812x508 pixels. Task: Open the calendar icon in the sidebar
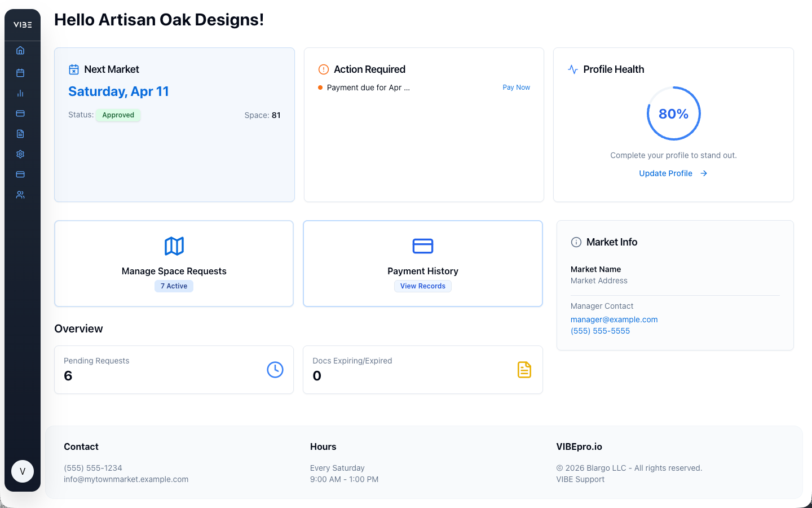[20, 73]
